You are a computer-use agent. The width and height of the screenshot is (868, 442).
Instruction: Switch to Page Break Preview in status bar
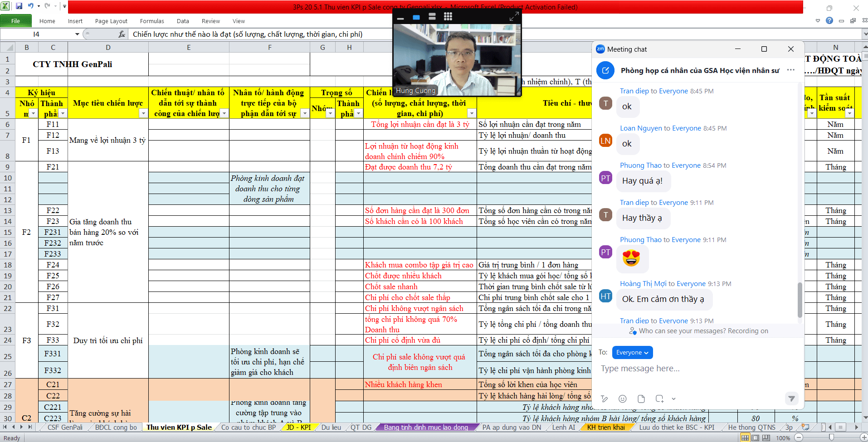pos(766,438)
